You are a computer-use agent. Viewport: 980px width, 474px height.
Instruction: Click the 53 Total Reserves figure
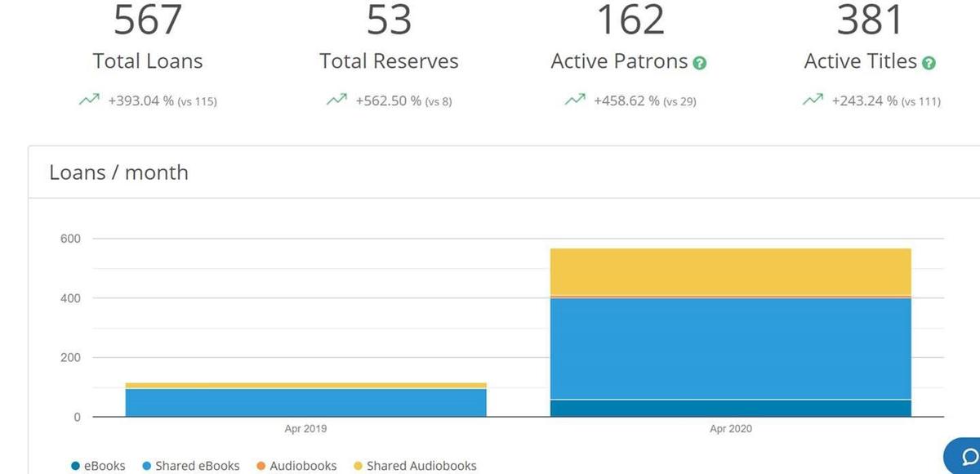(389, 20)
